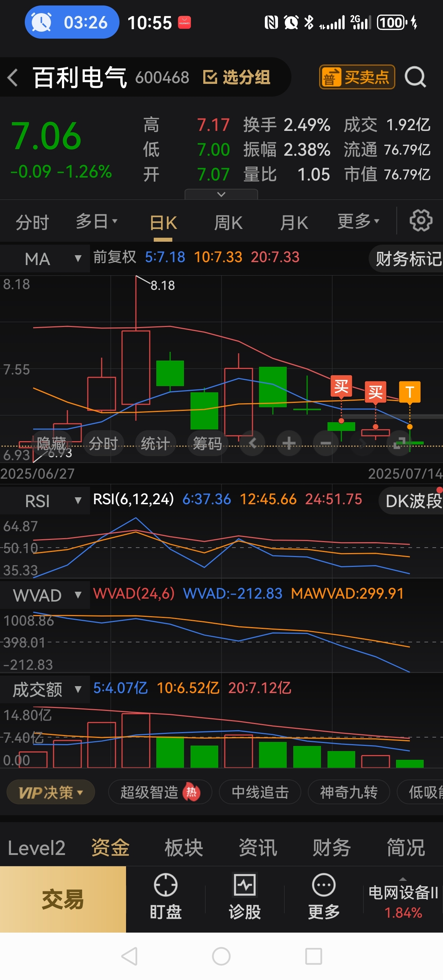This screenshot has width=443, height=980.
Task: Tap the second 买 buy signal marker
Action: pyautogui.click(x=375, y=392)
